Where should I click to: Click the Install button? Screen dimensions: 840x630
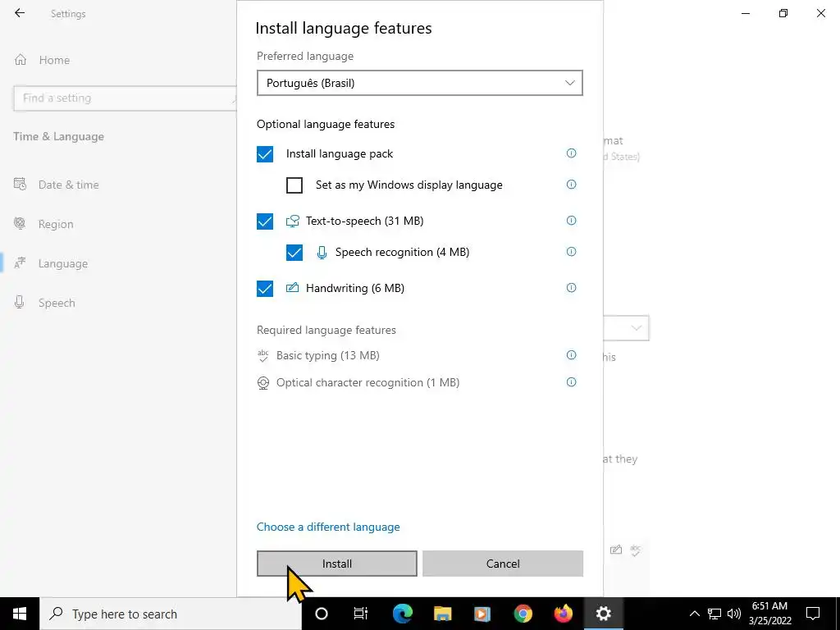point(337,564)
